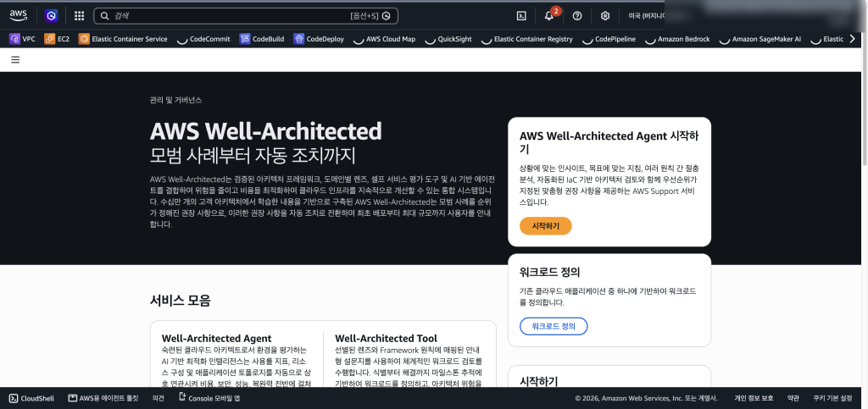This screenshot has height=409, width=868.
Task: Click the Well-Architected Tool card heading
Action: coord(386,338)
